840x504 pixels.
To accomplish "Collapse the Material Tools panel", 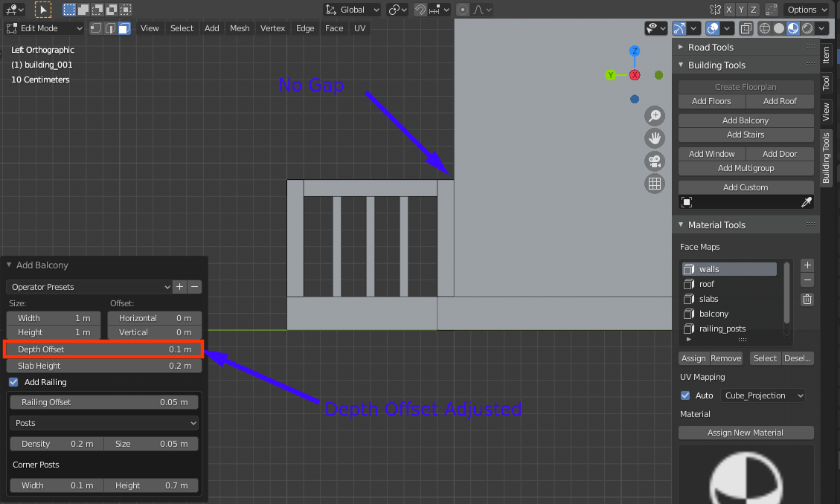I will pyautogui.click(x=681, y=224).
